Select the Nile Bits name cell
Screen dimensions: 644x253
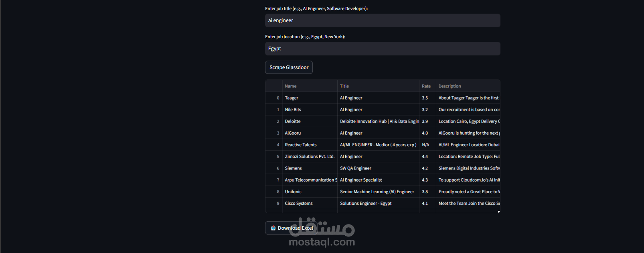(x=310, y=110)
